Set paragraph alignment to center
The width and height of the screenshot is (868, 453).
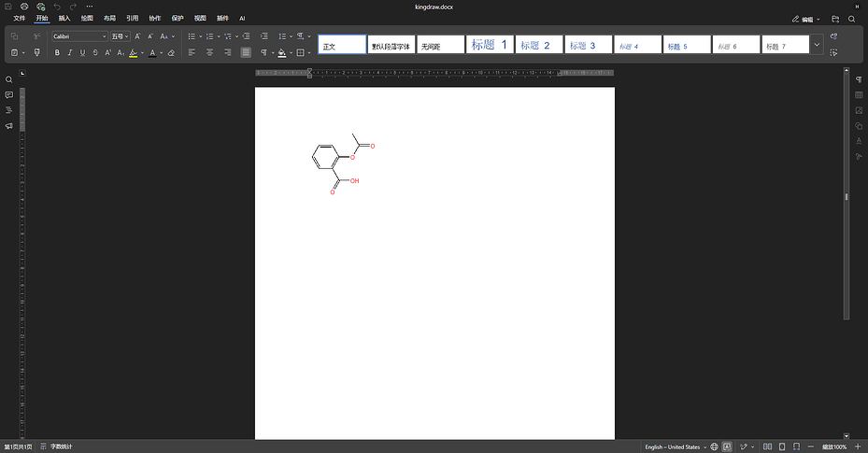[x=210, y=52]
